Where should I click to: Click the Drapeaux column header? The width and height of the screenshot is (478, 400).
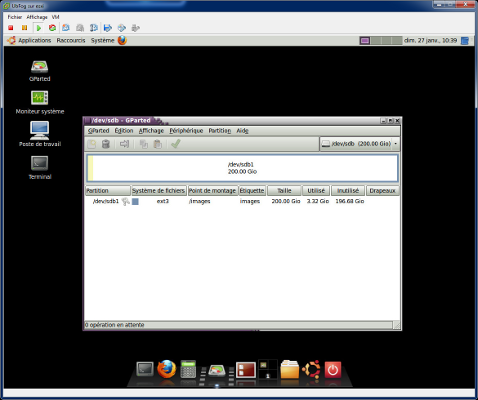pyautogui.click(x=382, y=191)
